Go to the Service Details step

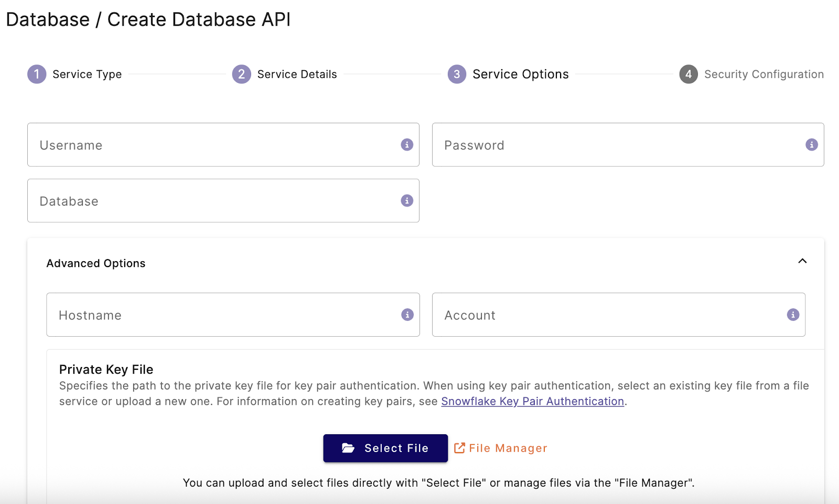297,74
